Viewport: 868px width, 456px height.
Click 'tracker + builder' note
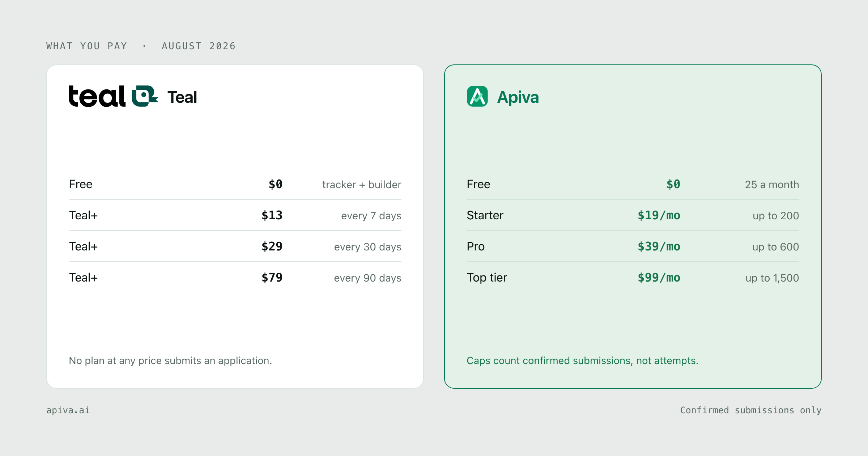tap(362, 185)
